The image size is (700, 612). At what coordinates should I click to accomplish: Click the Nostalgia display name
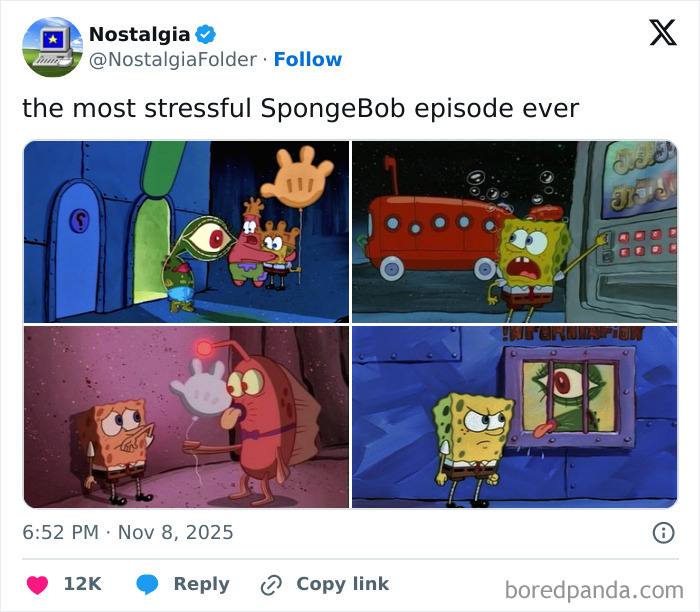[x=139, y=34]
